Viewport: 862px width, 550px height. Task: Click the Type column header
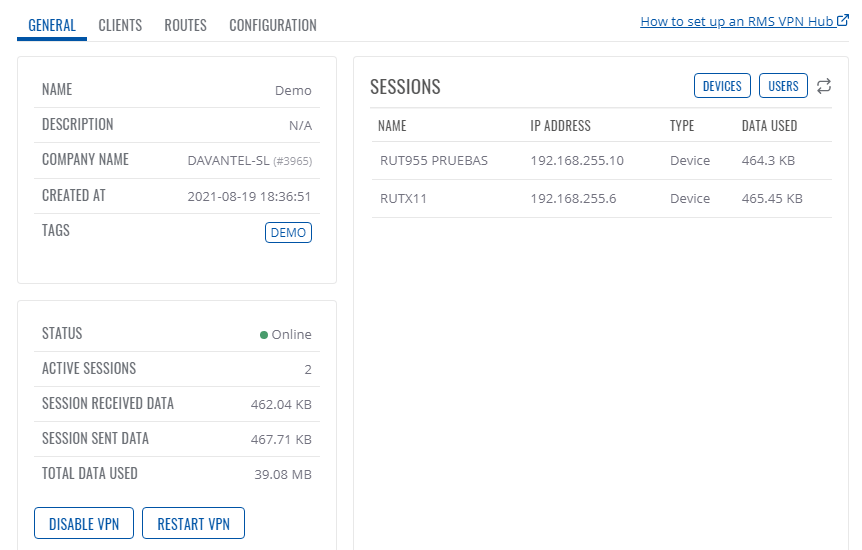tap(682, 126)
